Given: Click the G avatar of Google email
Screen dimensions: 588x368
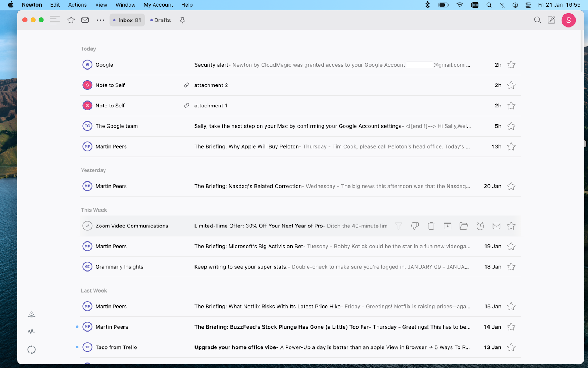Looking at the screenshot, I should [87, 65].
